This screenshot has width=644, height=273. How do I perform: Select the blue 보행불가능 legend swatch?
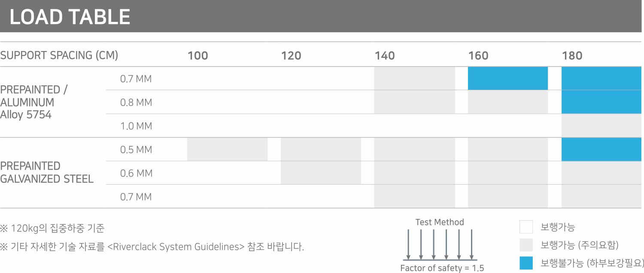click(526, 263)
